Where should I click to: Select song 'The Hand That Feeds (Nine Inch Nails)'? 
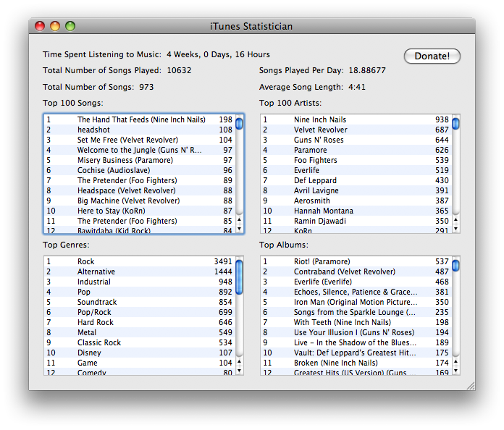click(140, 119)
